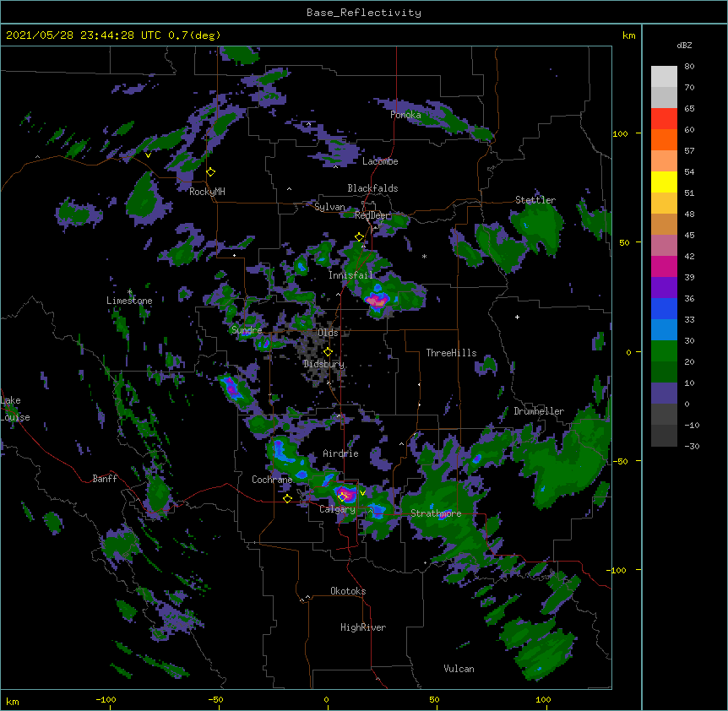Select the red 60-65 dBZ legend swatch
This screenshot has width=728, height=711.
point(664,119)
